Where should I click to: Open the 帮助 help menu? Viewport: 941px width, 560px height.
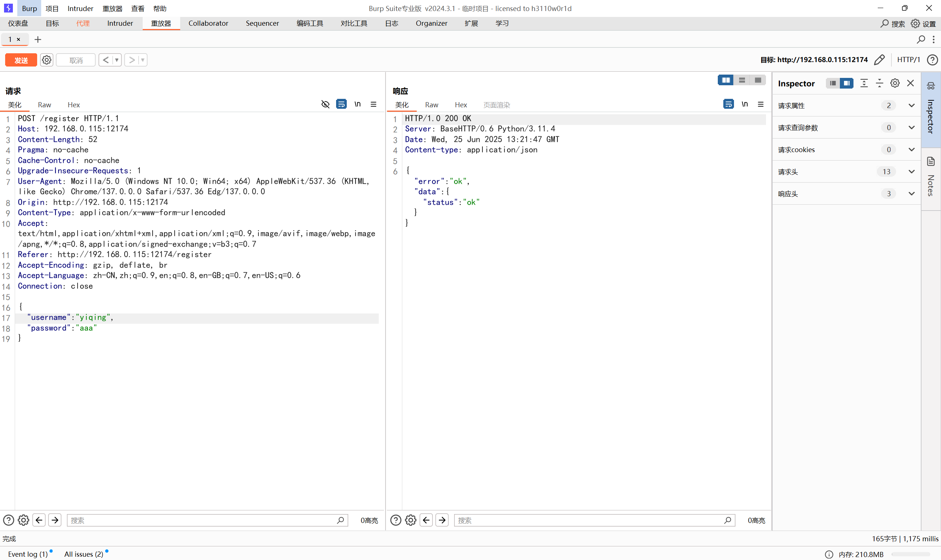tap(160, 8)
